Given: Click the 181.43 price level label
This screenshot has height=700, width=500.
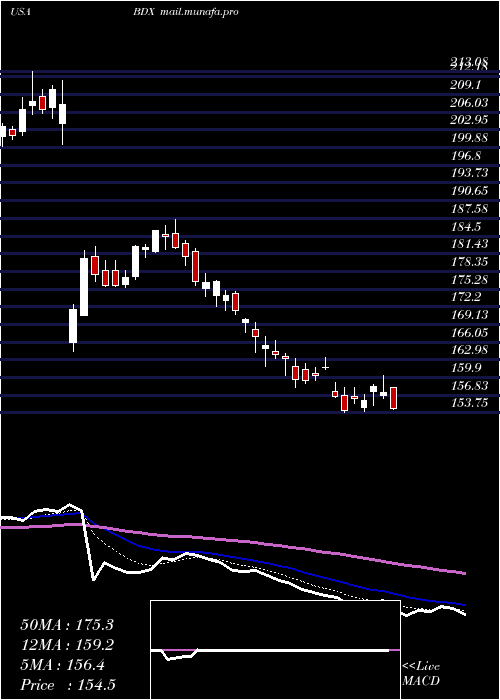Looking at the screenshot, I should pyautogui.click(x=469, y=244).
